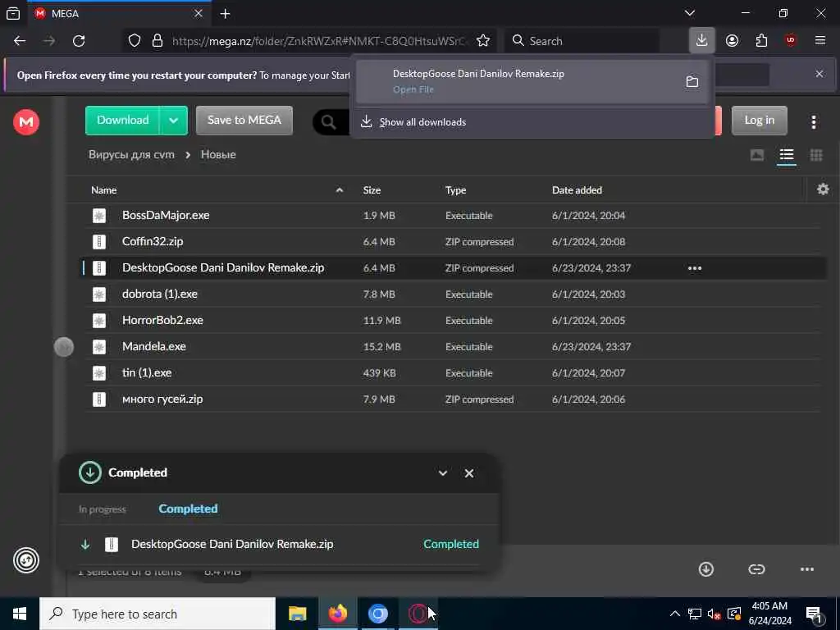Click the MEGA logo in sidebar
Screen dimensions: 840x630
coord(26,121)
